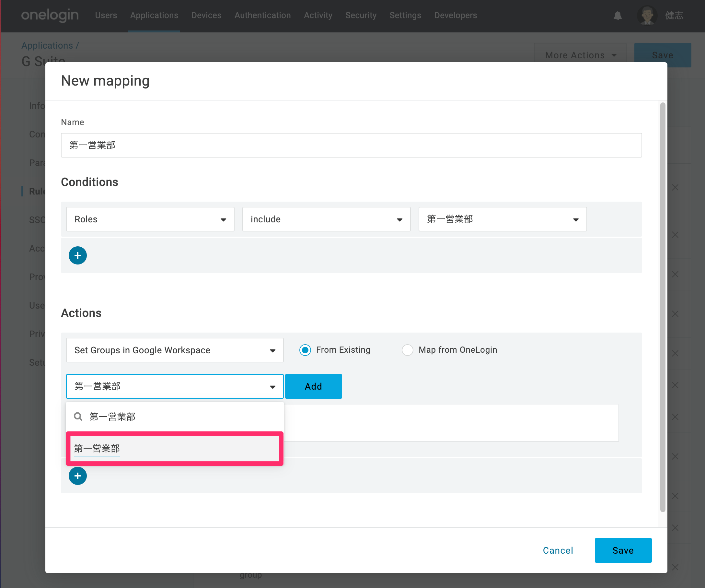This screenshot has height=588, width=705.
Task: Choose 第一営業部 from the dropdown results
Action: point(175,448)
